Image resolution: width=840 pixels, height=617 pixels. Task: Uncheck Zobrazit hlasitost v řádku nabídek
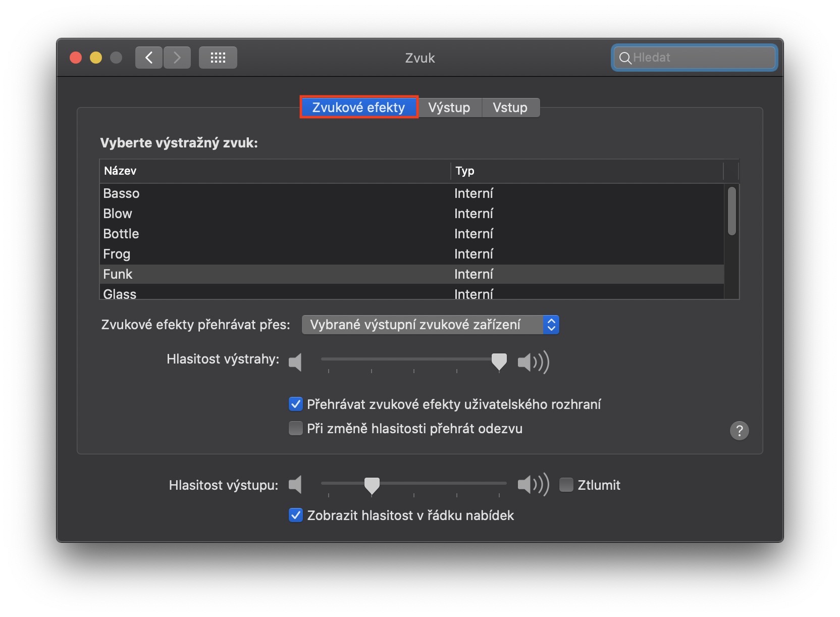(x=295, y=516)
